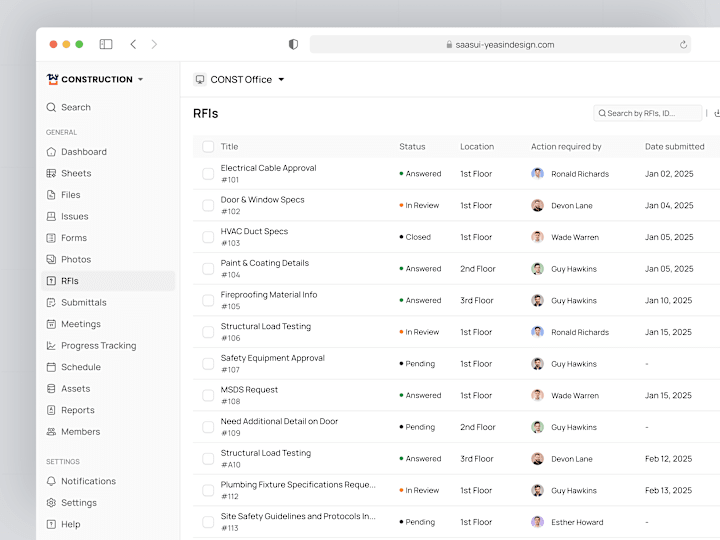Open the Submittals menu item
Image resolution: width=720 pixels, height=540 pixels.
pos(108,303)
